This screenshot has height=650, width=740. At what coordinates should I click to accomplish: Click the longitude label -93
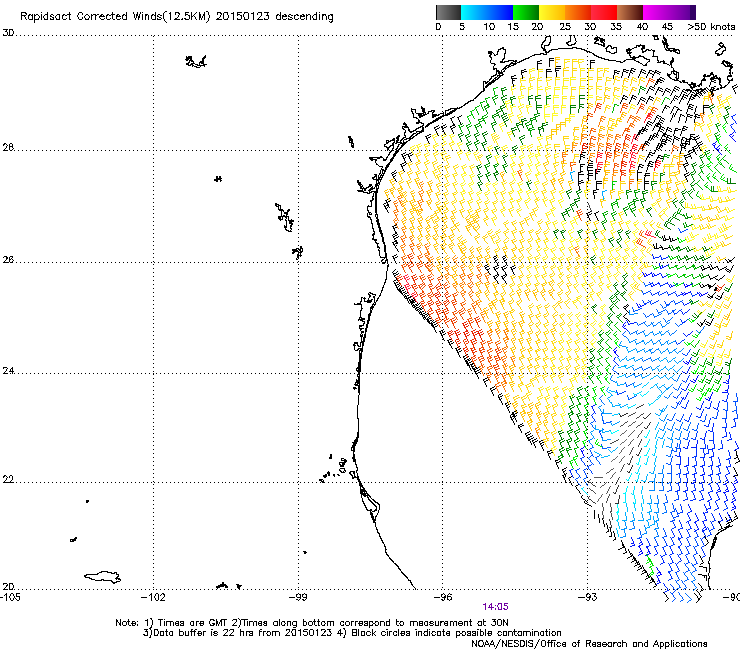tap(588, 597)
